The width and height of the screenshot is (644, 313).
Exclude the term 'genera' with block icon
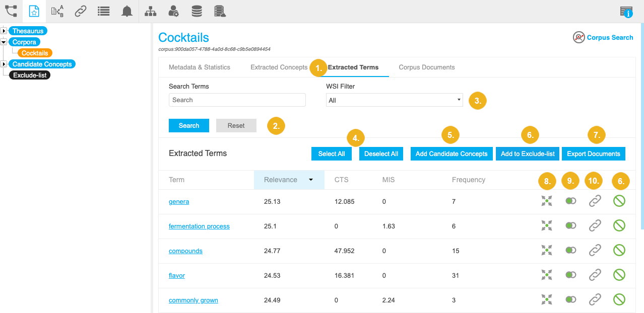619,201
